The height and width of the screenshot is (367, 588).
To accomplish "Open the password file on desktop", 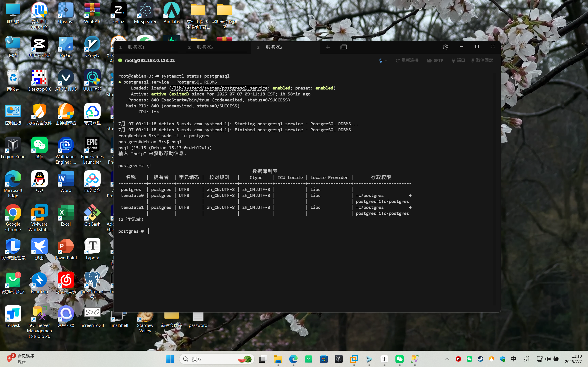I will point(198,320).
